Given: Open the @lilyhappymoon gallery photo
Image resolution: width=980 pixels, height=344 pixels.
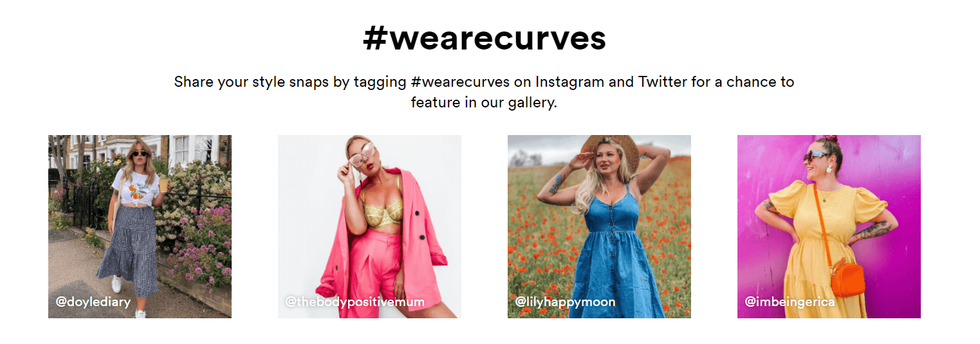Looking at the screenshot, I should [599, 226].
